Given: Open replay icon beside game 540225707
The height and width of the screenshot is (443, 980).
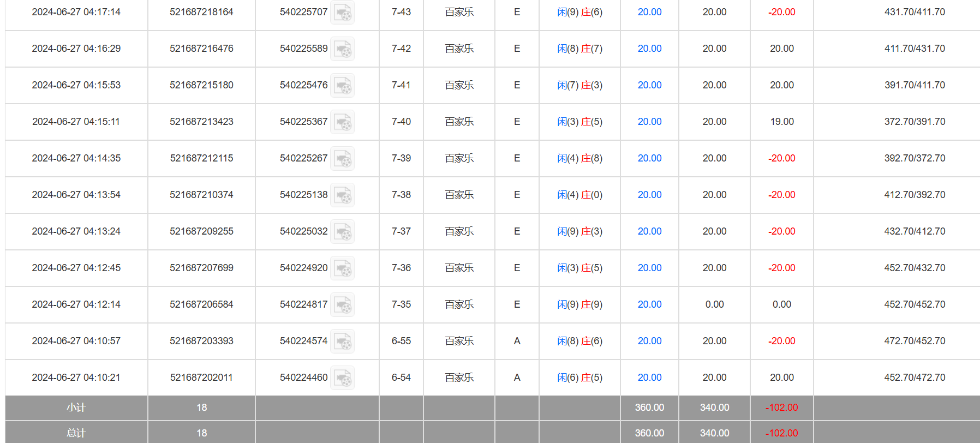Looking at the screenshot, I should [x=343, y=13].
